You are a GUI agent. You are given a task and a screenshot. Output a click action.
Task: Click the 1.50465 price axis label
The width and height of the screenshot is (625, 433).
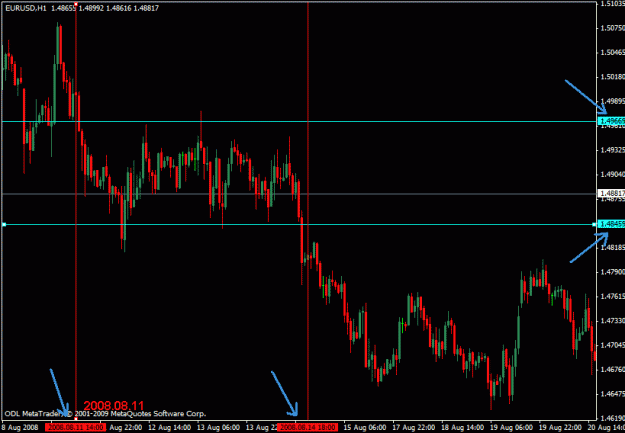(x=612, y=53)
